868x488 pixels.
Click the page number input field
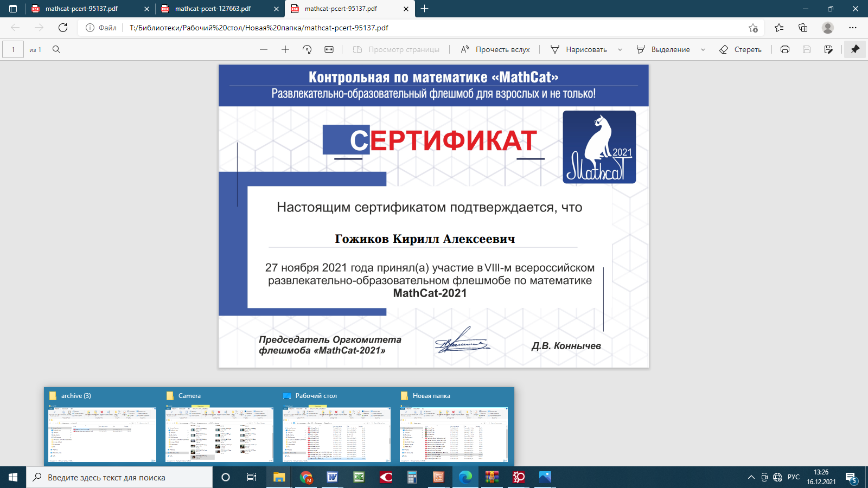[13, 49]
